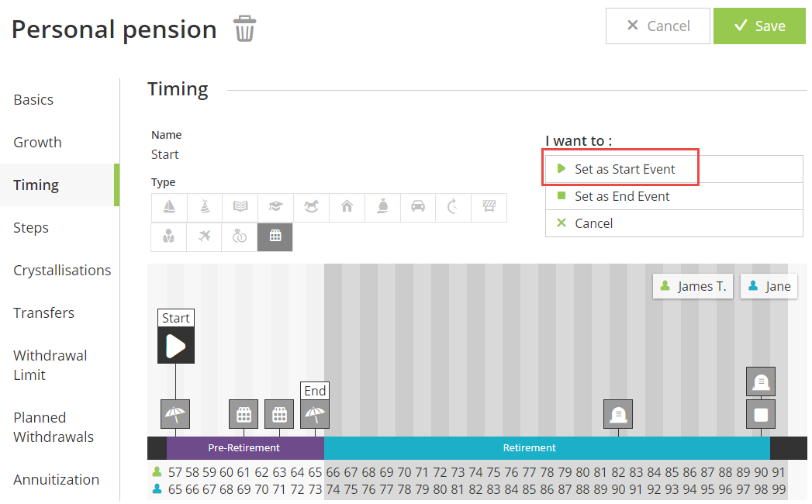Viewport: 812px width, 504px height.
Task: Select the calendar event type
Action: (275, 237)
